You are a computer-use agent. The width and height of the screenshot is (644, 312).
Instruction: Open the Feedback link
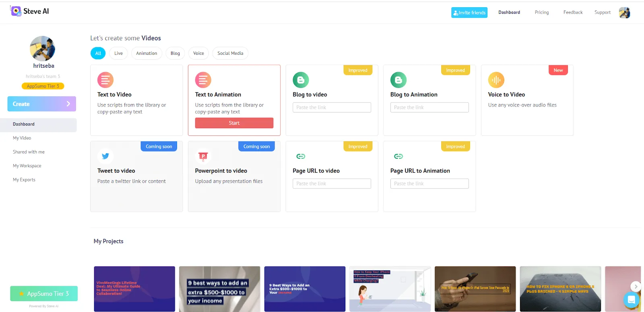pos(573,12)
